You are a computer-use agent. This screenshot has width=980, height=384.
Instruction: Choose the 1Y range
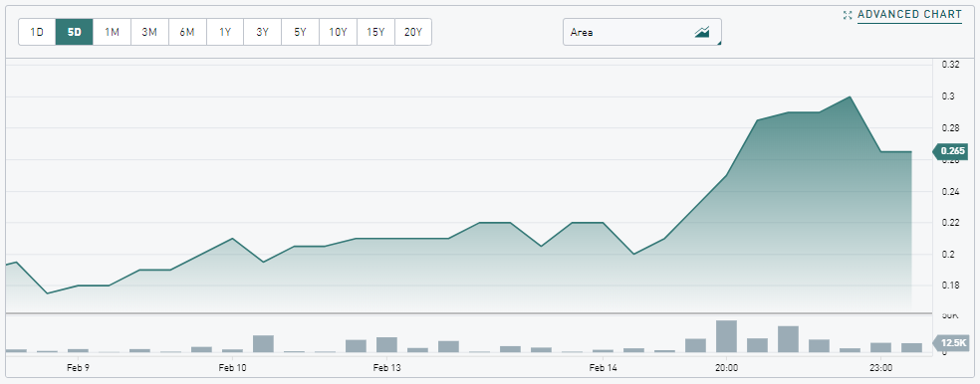pos(225,32)
